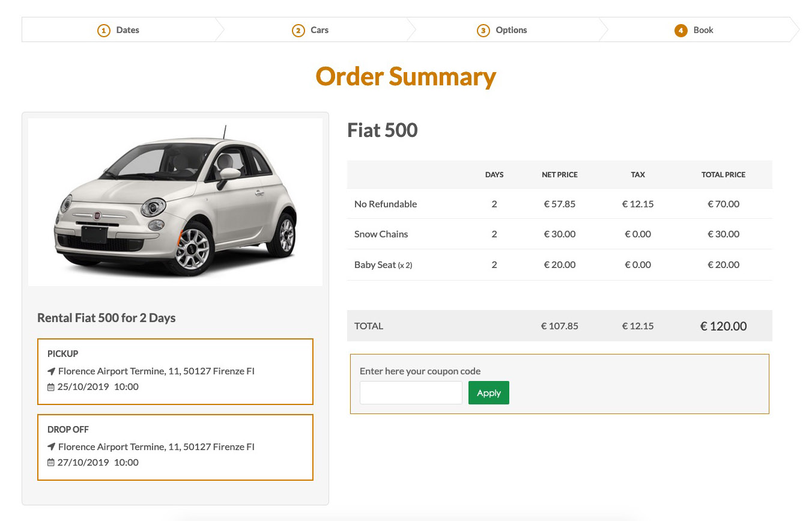Screen dimensions: 812x521
Task: Click the drop off calendar icon
Action: [51, 463]
